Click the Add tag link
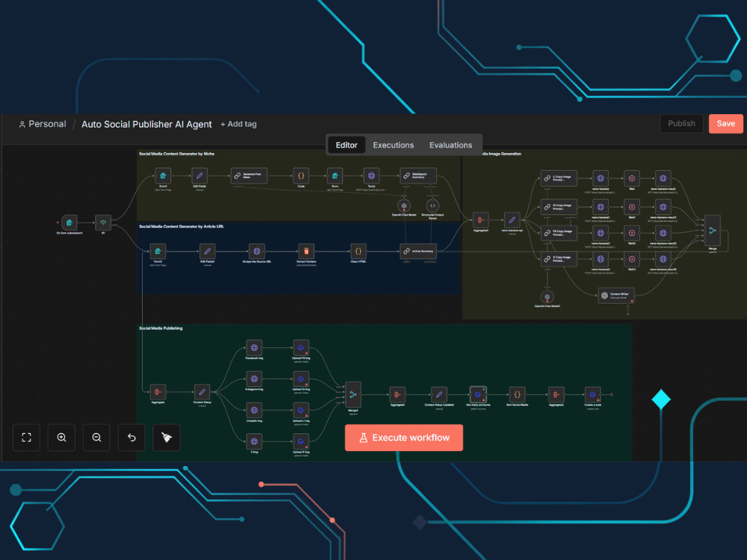This screenshot has width=747, height=560. (239, 124)
